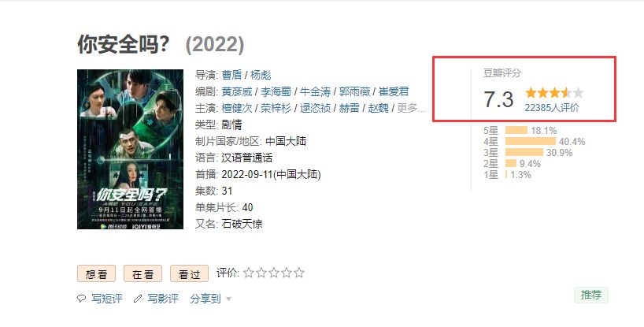The height and width of the screenshot is (327, 644).
Task: Click the first rating star
Action: 249,273
